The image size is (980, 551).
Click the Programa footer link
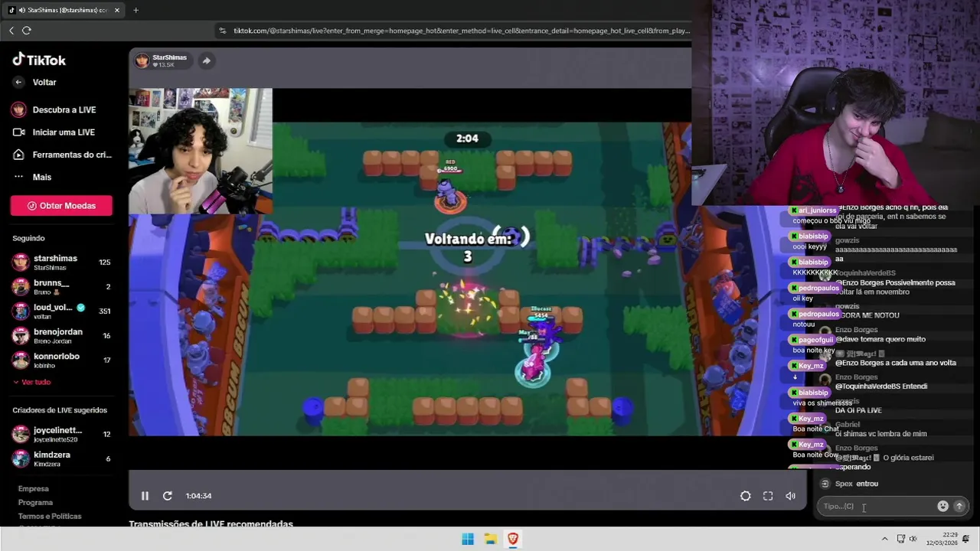(35, 503)
